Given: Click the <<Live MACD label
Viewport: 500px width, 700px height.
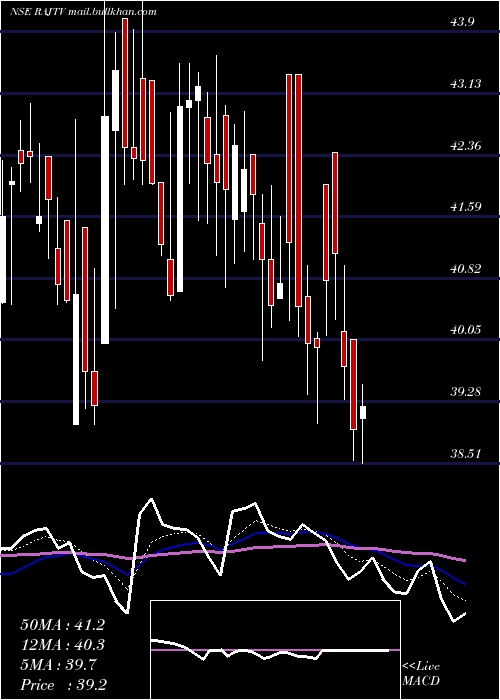Looking at the screenshot, I should point(421,673).
